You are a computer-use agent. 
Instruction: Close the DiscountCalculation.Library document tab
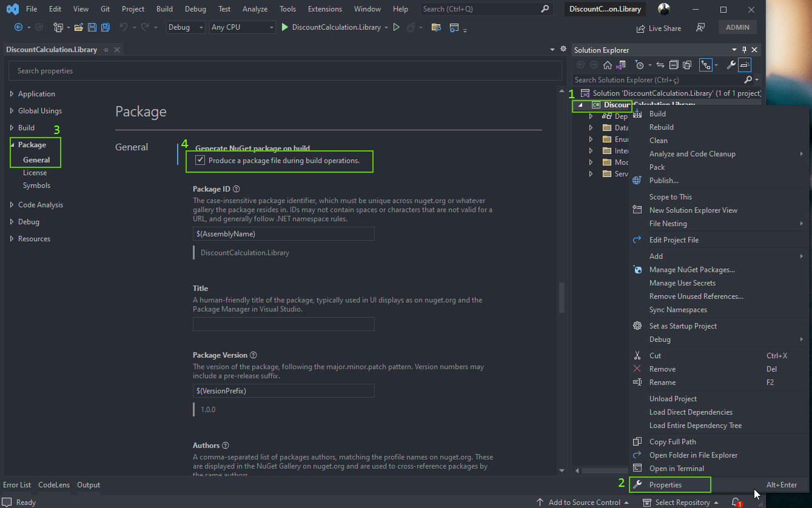(117, 50)
